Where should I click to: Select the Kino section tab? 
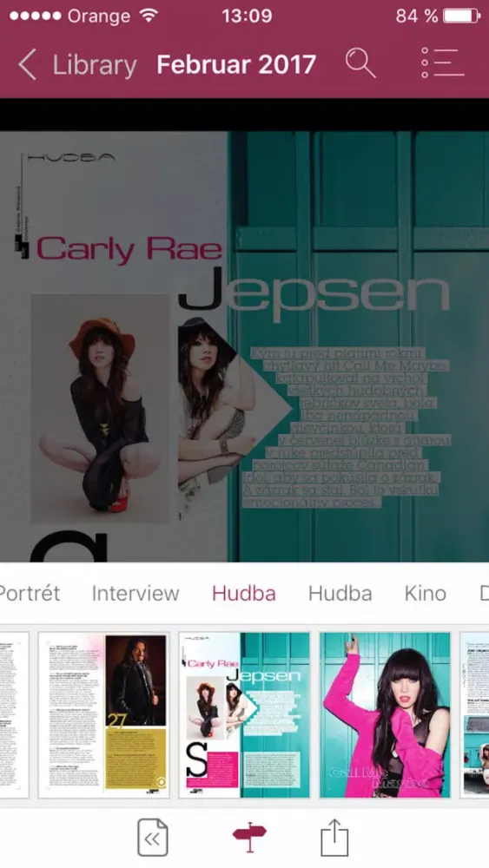tap(426, 594)
